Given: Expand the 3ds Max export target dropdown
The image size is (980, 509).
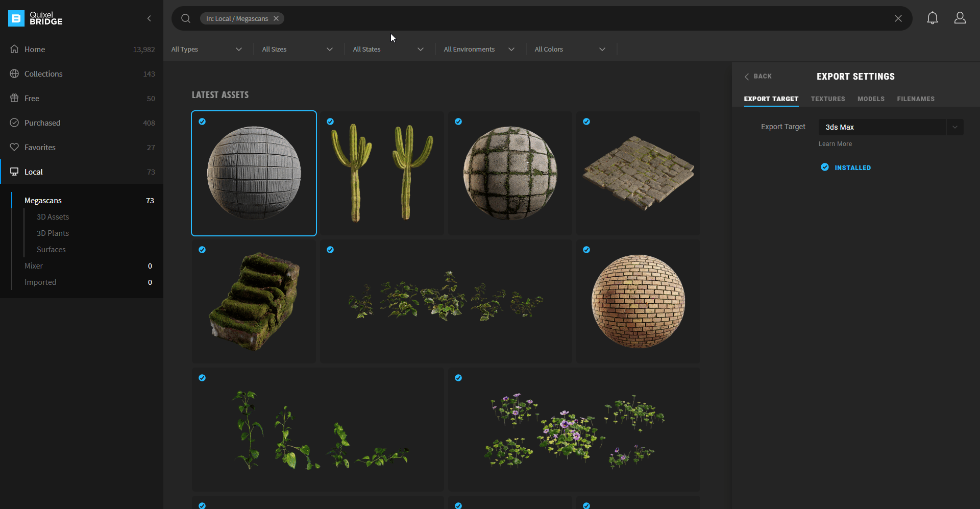Looking at the screenshot, I should [x=955, y=127].
